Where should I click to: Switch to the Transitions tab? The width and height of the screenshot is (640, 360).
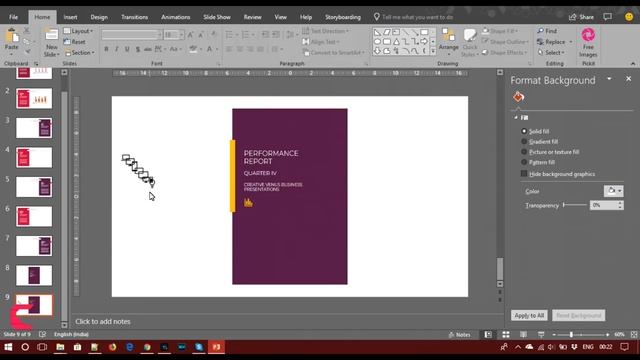pyautogui.click(x=134, y=17)
